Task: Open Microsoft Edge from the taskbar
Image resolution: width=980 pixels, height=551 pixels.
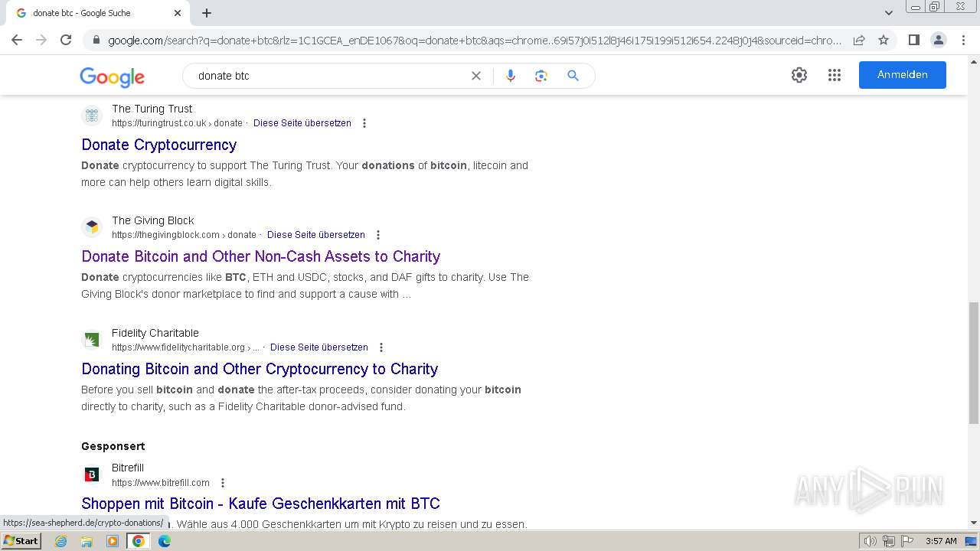Action: tap(165, 541)
